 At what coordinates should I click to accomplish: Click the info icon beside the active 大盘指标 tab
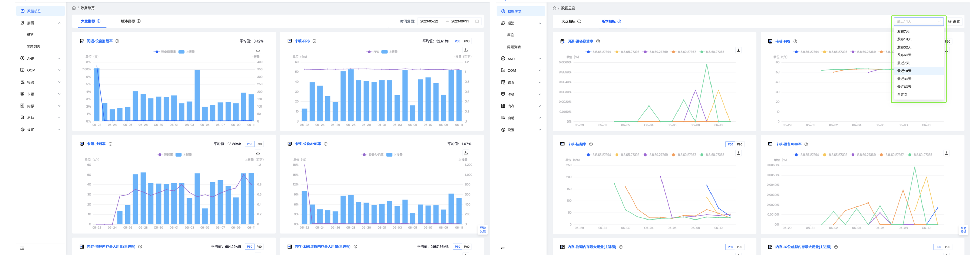pos(99,21)
